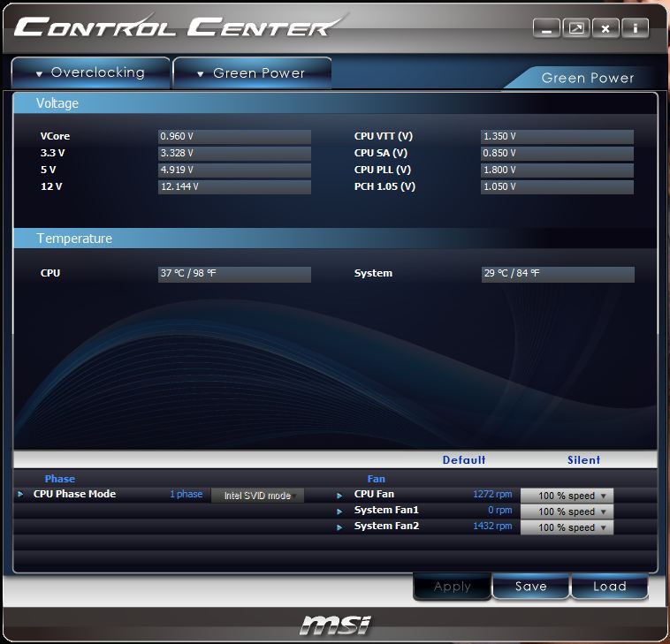Click the 3.3 V value field
The width and height of the screenshot is (670, 644).
point(234,154)
